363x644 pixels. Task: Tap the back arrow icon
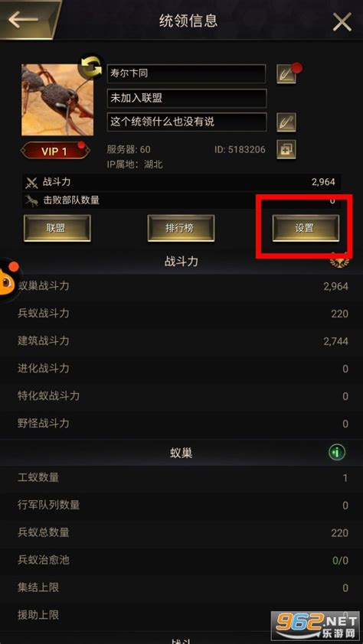[24, 19]
